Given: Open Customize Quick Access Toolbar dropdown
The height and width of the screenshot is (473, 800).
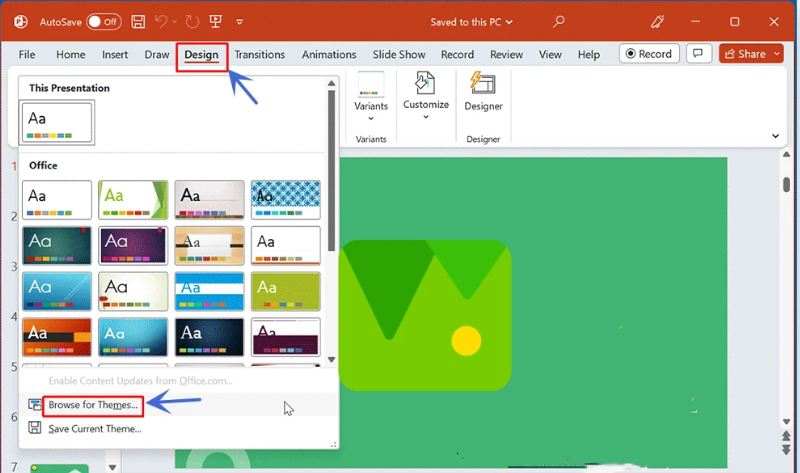Looking at the screenshot, I should (239, 22).
